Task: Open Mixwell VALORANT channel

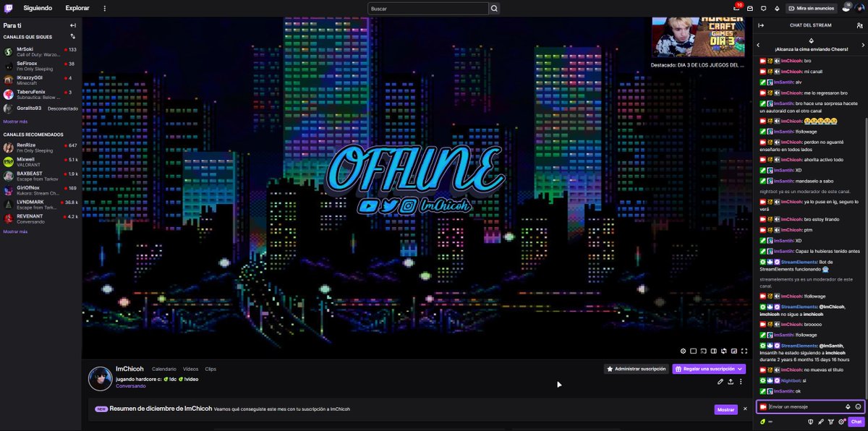Action: pos(41,161)
